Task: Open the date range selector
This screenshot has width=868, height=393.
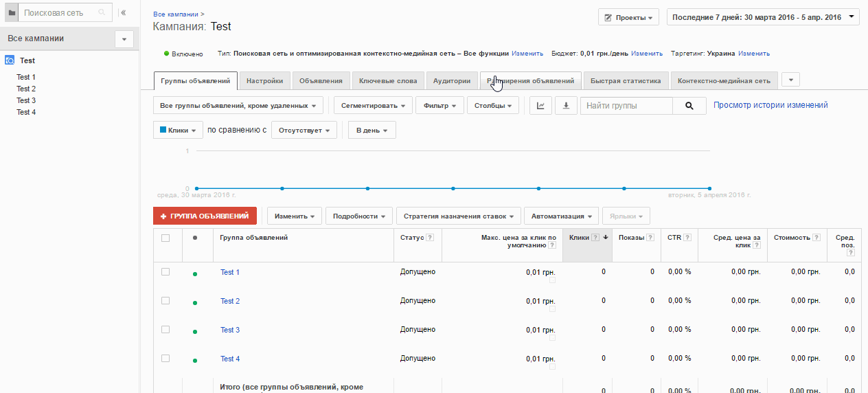Action: [763, 16]
